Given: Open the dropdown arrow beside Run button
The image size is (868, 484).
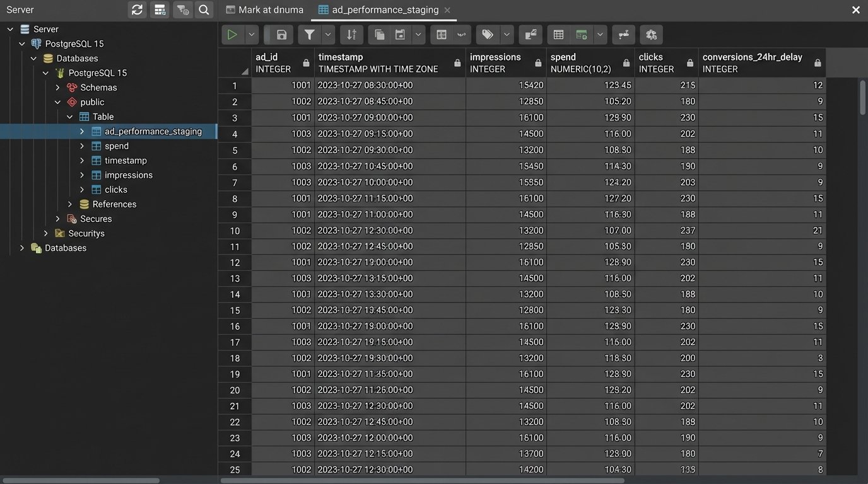Looking at the screenshot, I should [251, 35].
